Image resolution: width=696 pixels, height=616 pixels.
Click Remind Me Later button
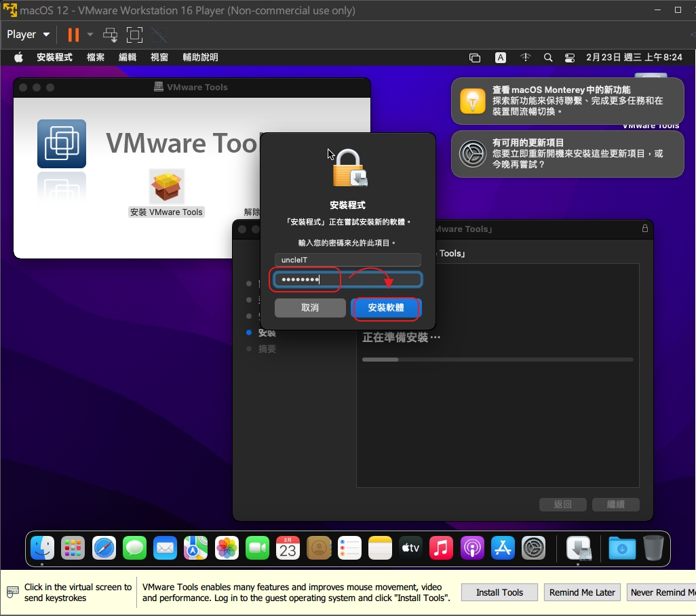(582, 592)
